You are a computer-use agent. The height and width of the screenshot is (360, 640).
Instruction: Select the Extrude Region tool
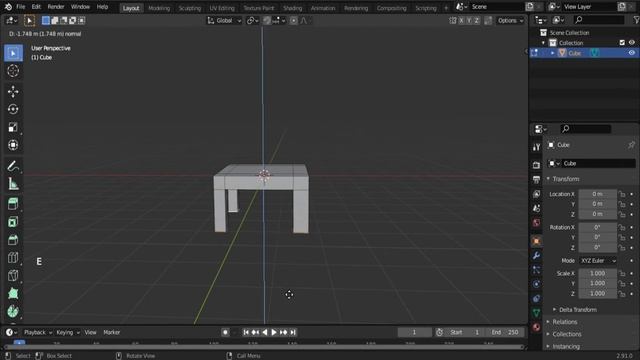coord(13,204)
